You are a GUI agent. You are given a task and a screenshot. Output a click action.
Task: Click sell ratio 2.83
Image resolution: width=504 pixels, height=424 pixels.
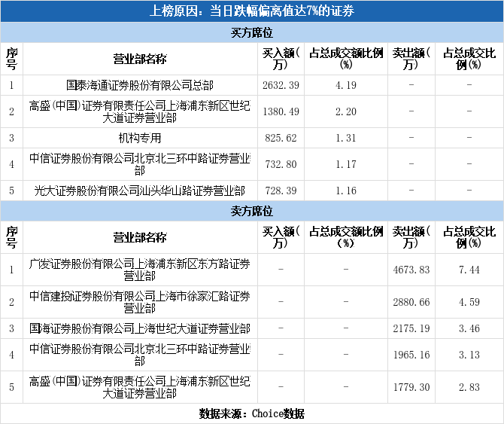469,387
